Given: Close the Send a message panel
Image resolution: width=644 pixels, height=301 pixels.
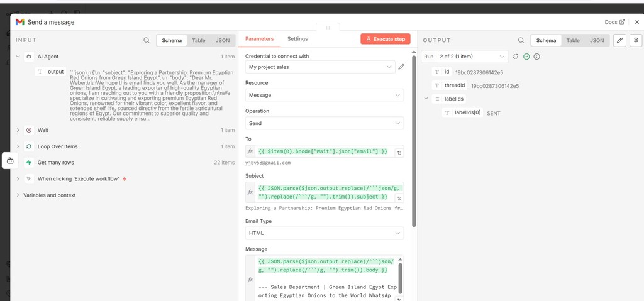Looking at the screenshot, I should tap(636, 22).
